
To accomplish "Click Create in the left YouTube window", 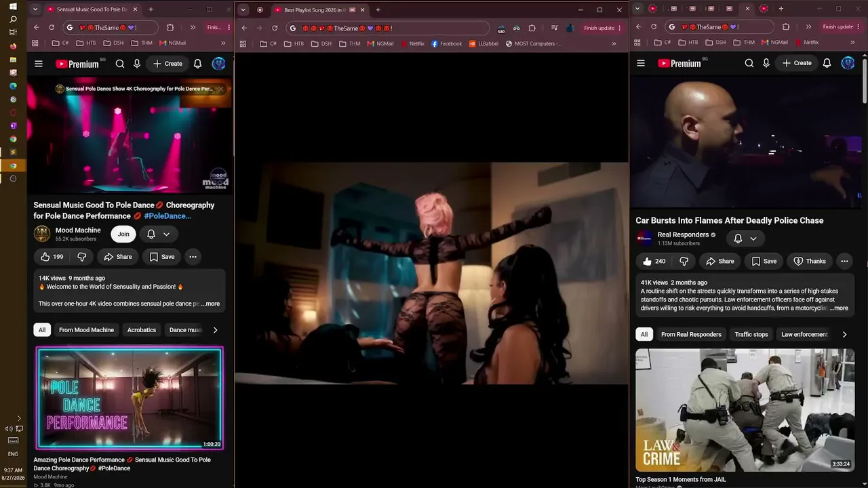I will click(167, 64).
